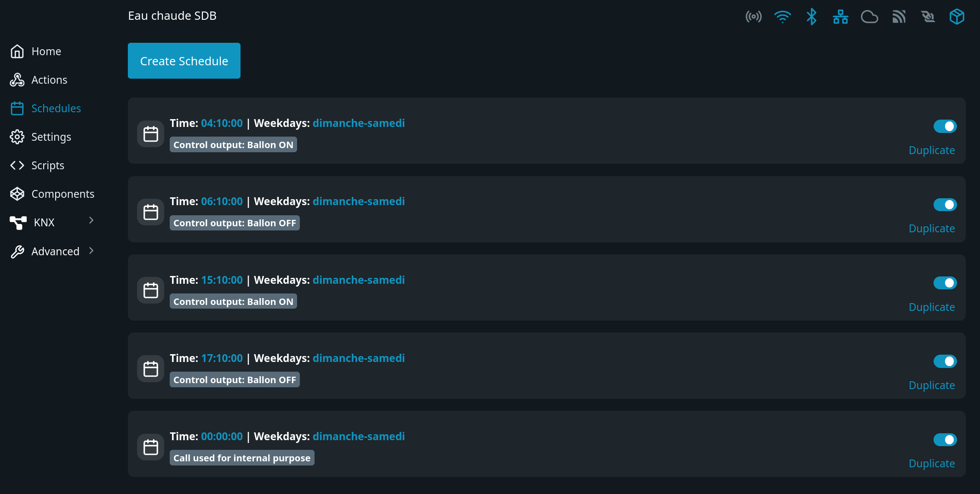The width and height of the screenshot is (980, 494).
Task: Click the Wi-Fi status icon
Action: [782, 17]
